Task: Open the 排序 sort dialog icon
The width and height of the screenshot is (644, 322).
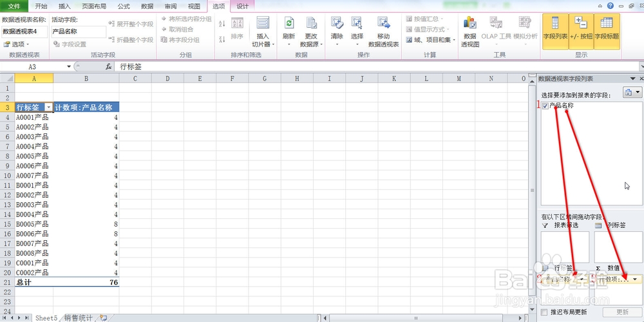Action: click(237, 23)
